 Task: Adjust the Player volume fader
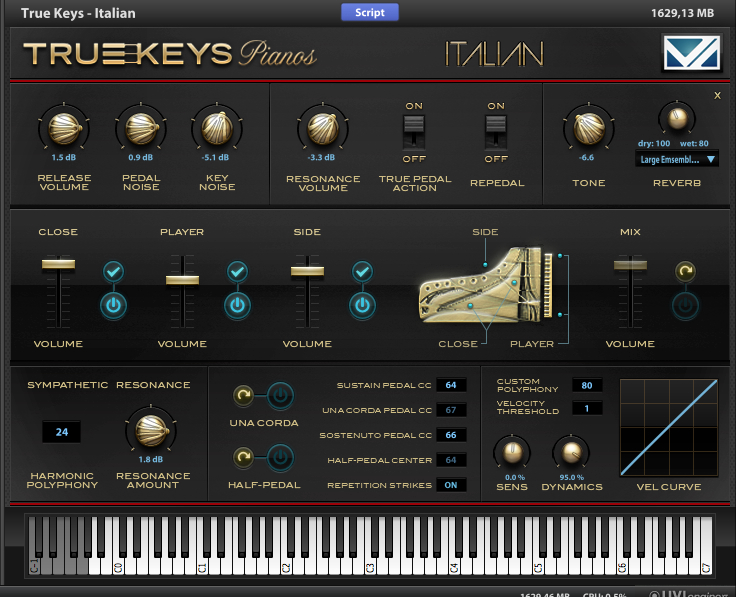tap(182, 280)
